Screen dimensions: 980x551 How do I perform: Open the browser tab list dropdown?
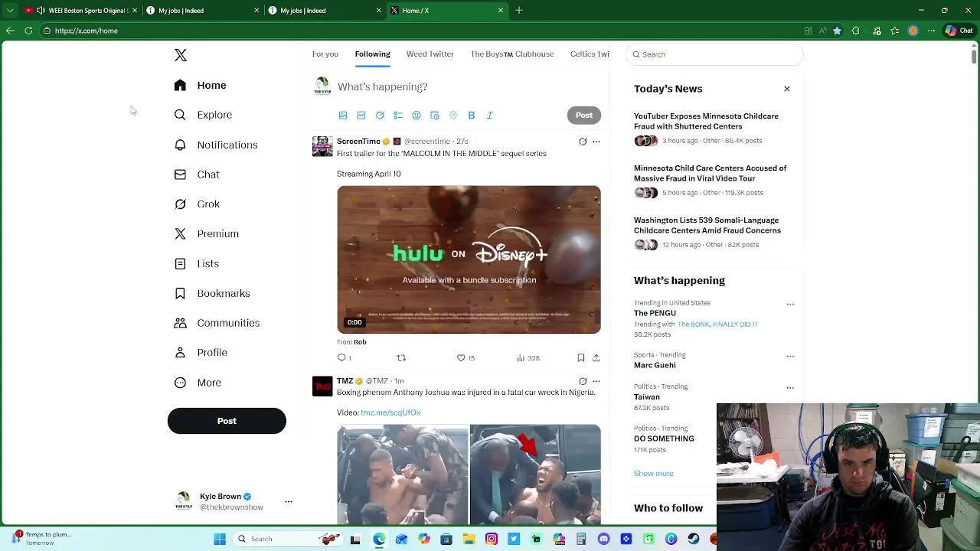coord(10,11)
